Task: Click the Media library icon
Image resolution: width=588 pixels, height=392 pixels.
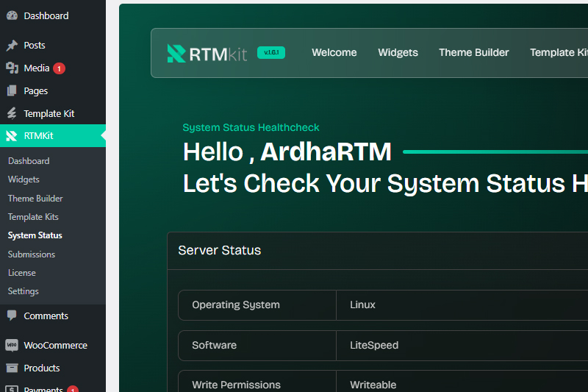Action: click(12, 68)
